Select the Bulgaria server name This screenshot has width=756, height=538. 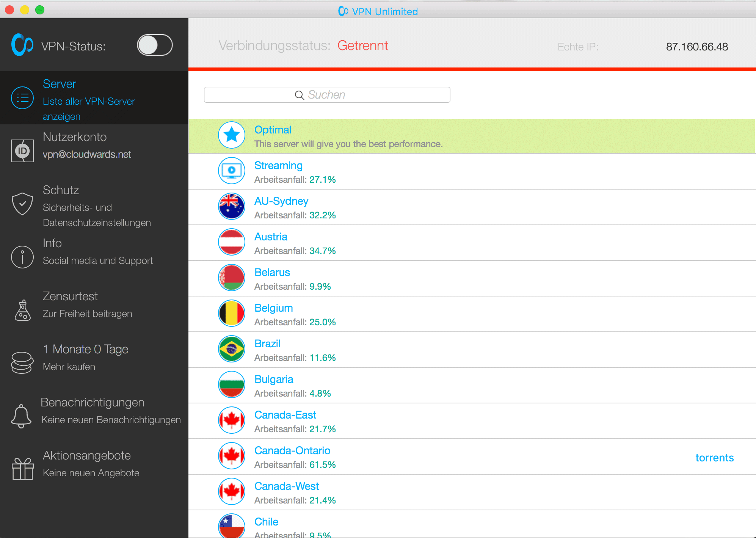click(274, 379)
